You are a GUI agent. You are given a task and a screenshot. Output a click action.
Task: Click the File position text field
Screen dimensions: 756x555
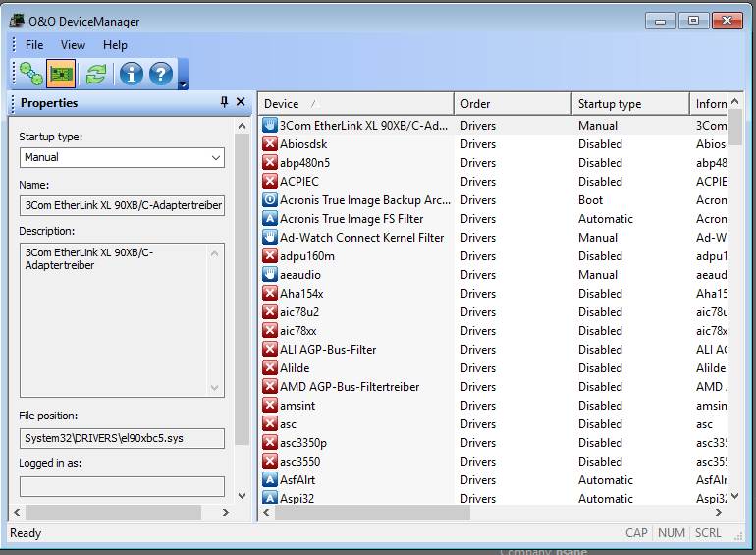(122, 438)
